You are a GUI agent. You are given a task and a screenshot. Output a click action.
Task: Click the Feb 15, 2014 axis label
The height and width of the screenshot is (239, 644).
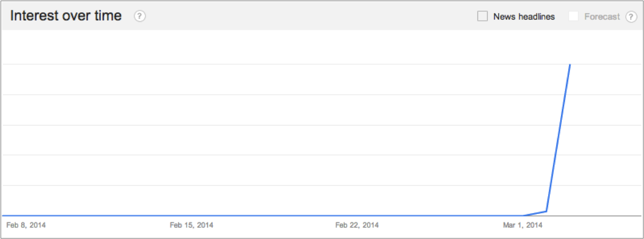click(x=191, y=225)
